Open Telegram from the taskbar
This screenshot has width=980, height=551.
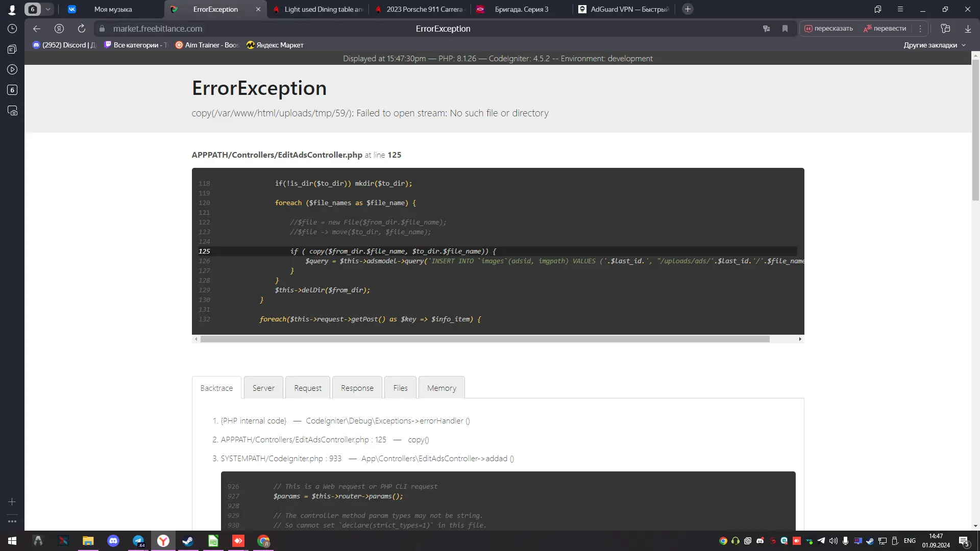tap(138, 541)
